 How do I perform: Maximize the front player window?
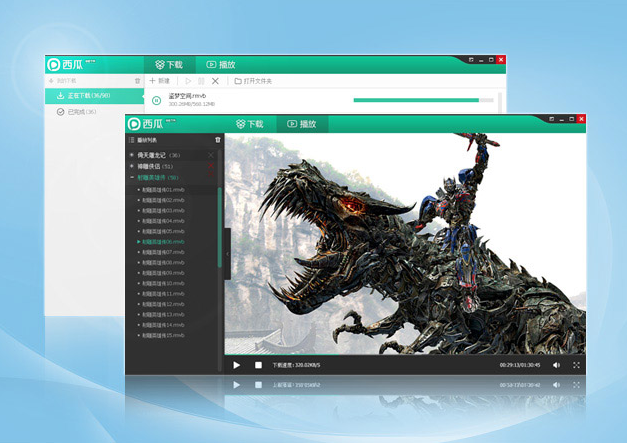pos(571,119)
